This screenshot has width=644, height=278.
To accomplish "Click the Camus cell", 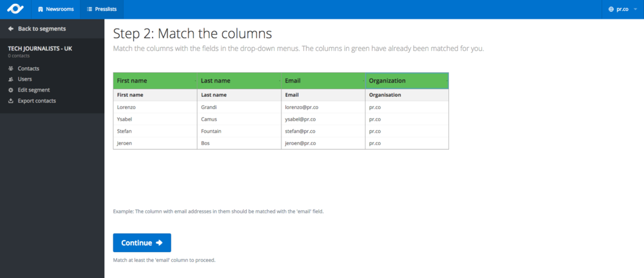I will [239, 119].
